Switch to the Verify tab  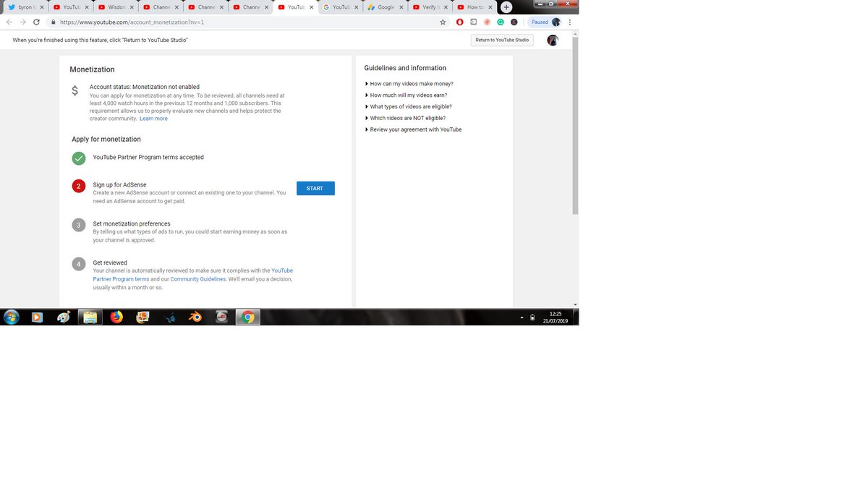430,7
